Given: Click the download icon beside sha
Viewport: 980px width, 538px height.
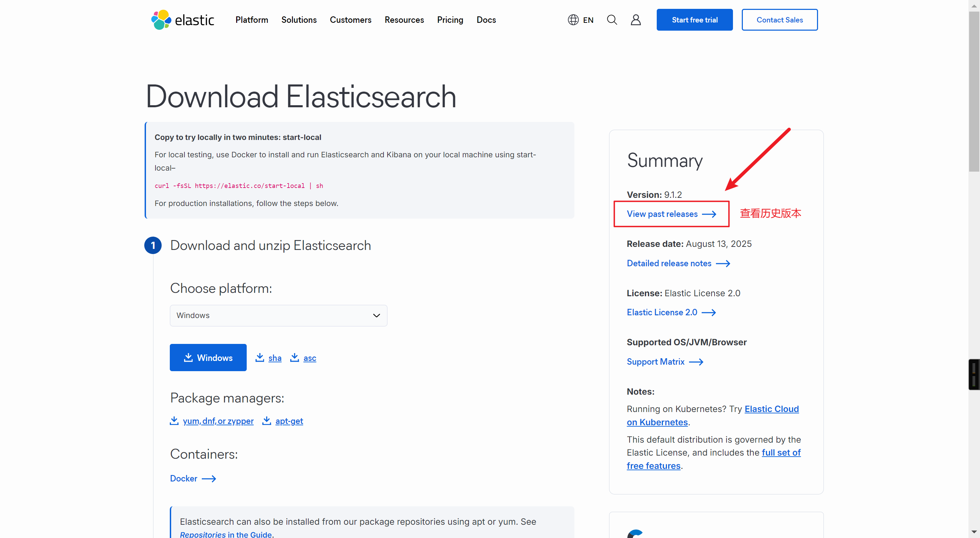Looking at the screenshot, I should click(x=260, y=358).
